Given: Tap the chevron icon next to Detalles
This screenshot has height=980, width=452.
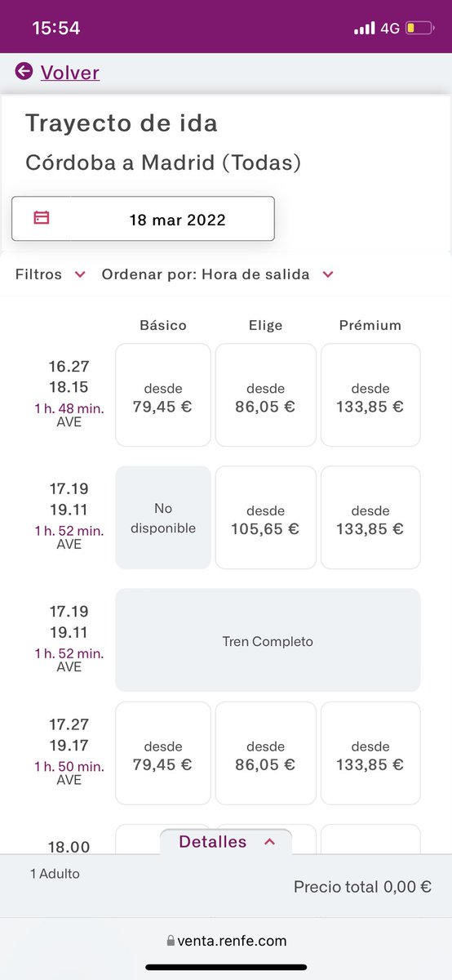Looking at the screenshot, I should pos(270,842).
